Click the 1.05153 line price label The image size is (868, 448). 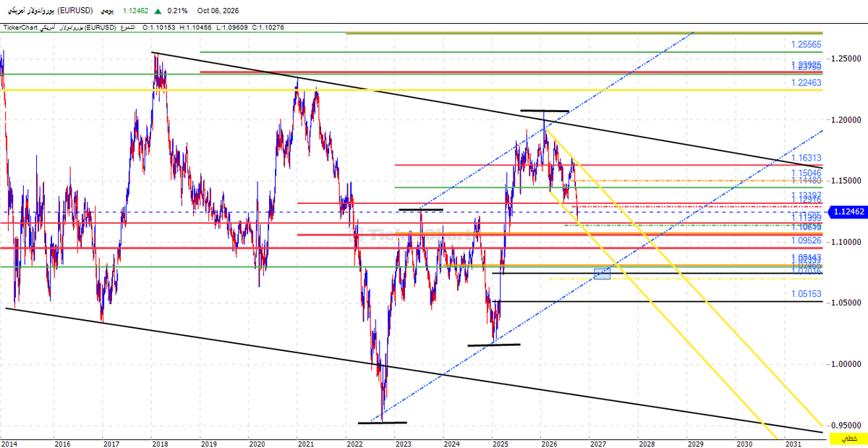[x=806, y=294]
